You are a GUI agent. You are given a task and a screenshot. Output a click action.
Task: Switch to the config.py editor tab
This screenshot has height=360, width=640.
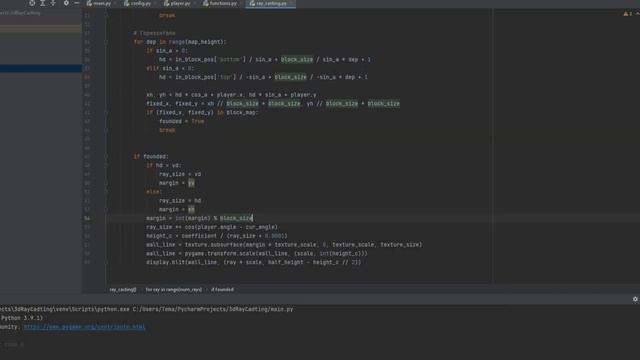coord(138,4)
